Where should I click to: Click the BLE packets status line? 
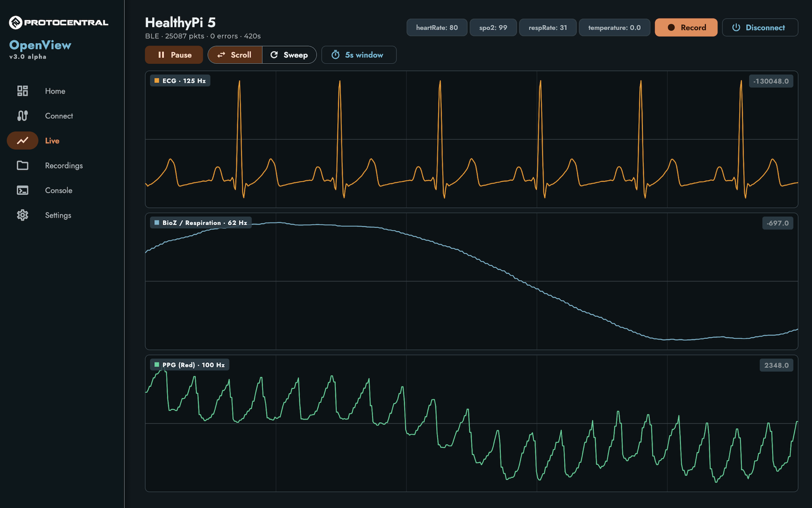point(203,36)
